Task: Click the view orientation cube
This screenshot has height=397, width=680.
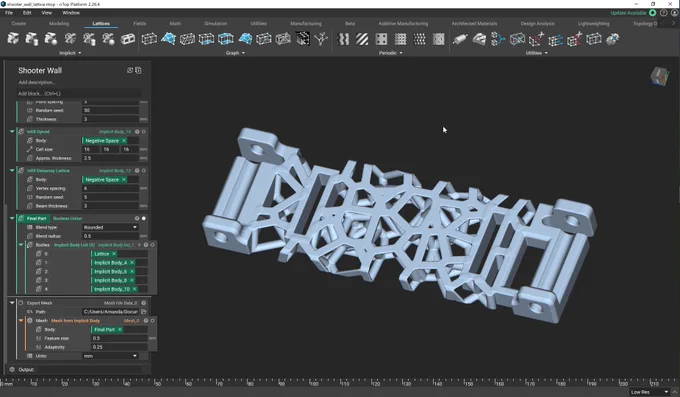Action: 660,76
